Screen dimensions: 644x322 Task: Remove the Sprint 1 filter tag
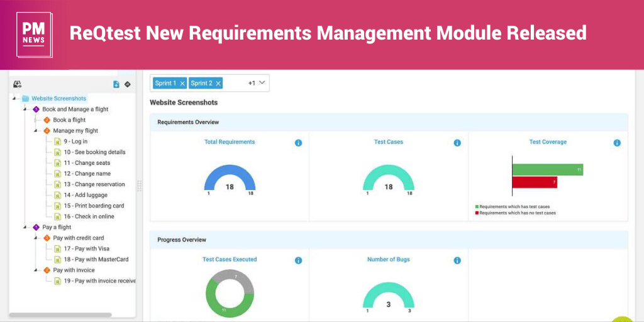point(182,84)
